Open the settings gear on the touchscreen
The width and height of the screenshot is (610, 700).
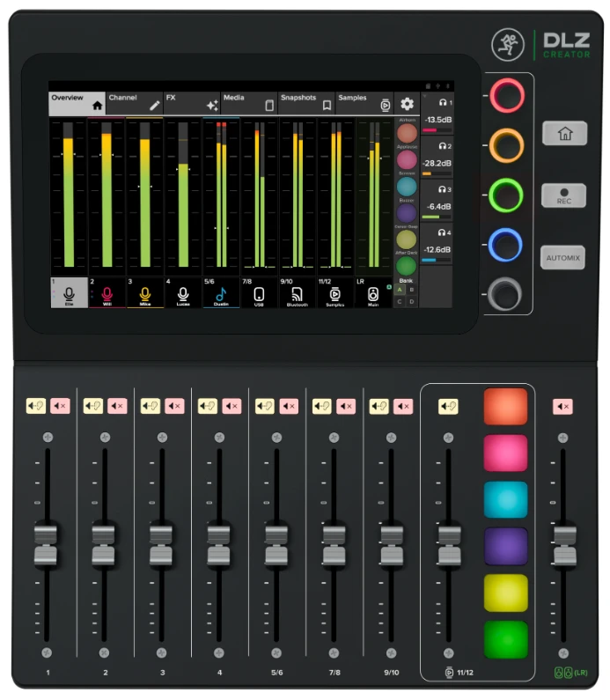tap(407, 104)
